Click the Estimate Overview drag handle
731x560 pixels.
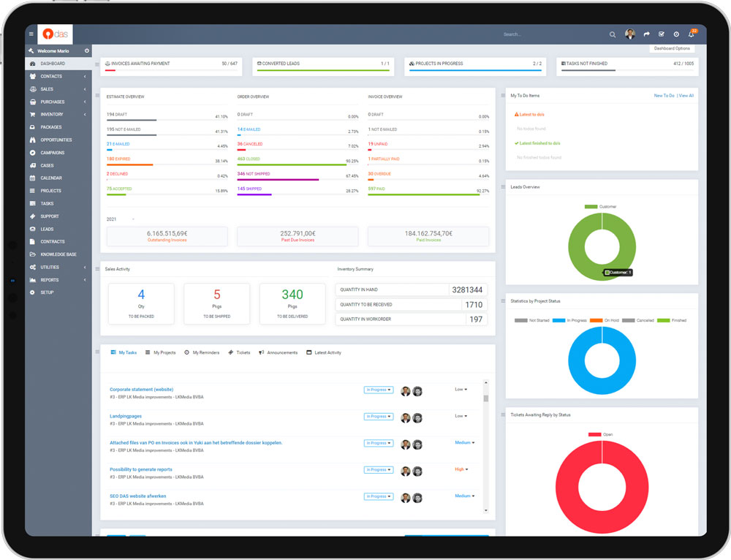(97, 96)
